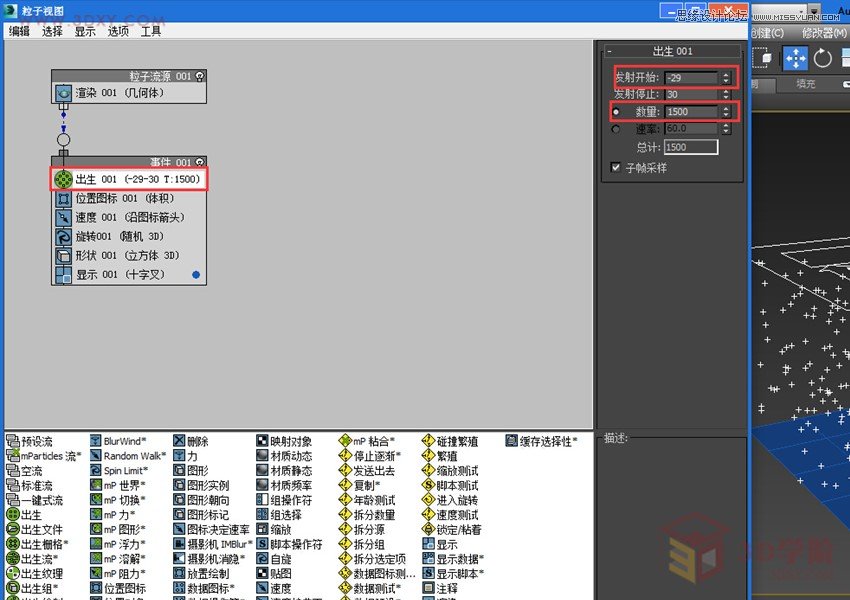Toggle the 子帧采样 checkbox
Screen dimensions: 850x600
click(616, 168)
